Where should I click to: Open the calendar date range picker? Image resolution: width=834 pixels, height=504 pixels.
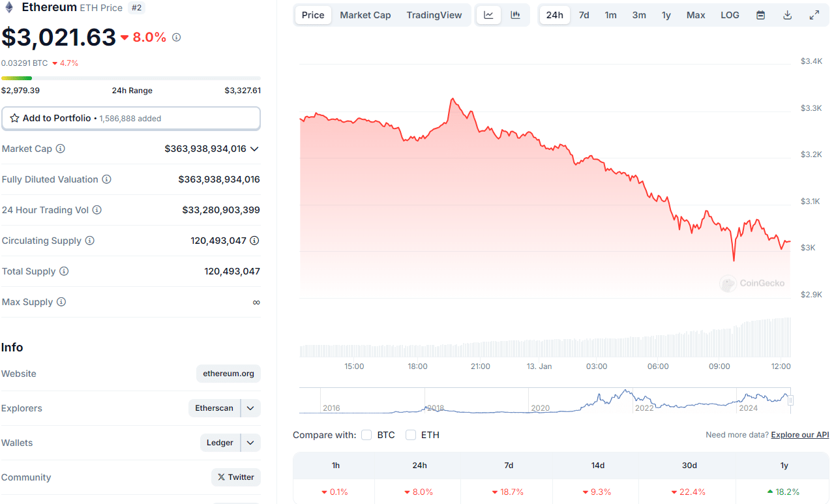point(760,15)
